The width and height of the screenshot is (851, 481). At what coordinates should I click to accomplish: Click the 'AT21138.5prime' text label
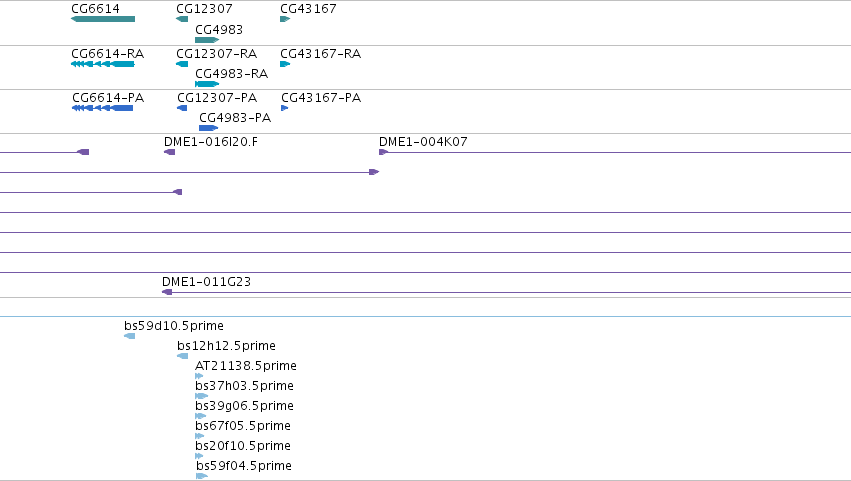(246, 366)
